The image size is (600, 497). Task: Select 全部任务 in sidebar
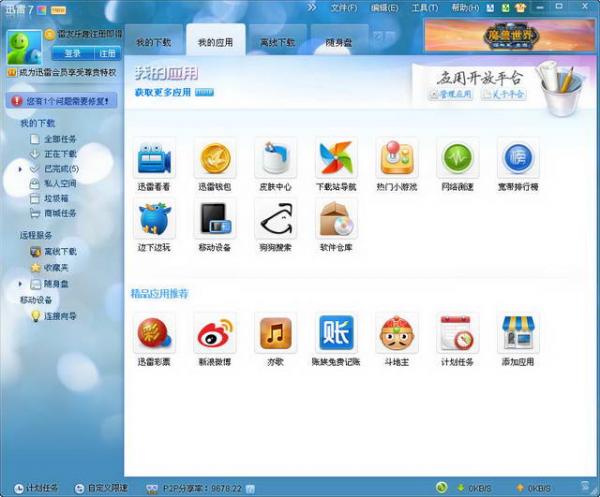54,139
